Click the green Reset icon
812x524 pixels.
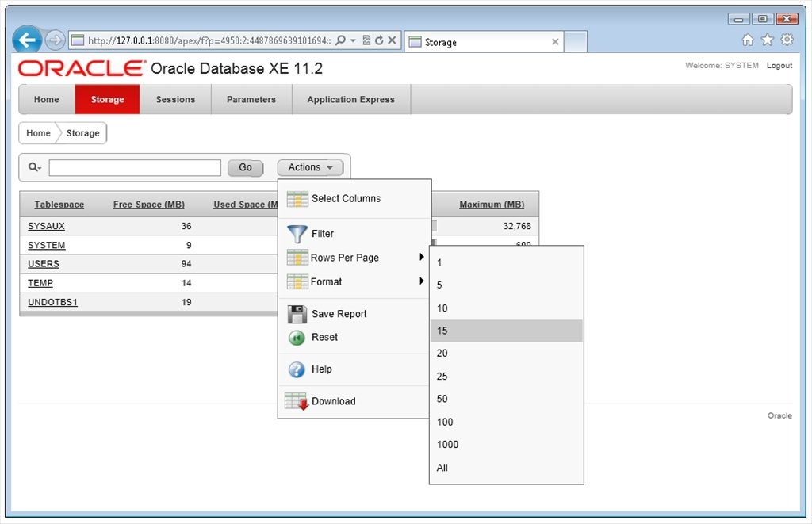coord(297,338)
